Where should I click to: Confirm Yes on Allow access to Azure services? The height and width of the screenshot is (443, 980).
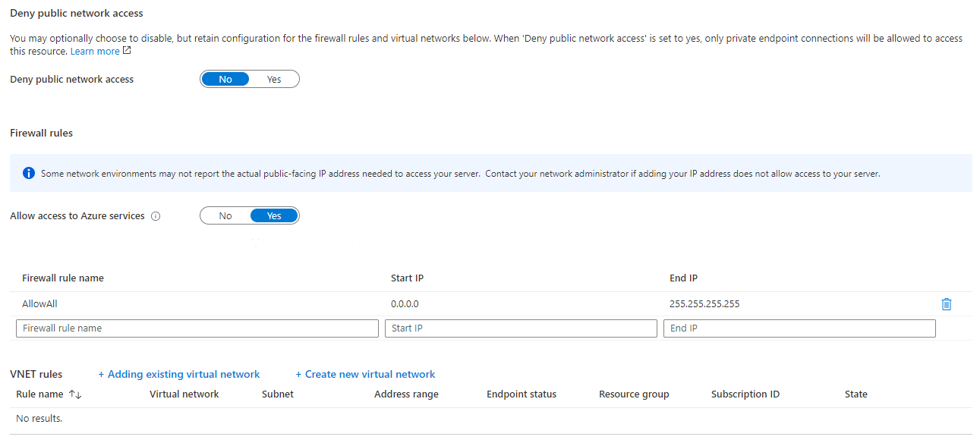pyautogui.click(x=273, y=215)
